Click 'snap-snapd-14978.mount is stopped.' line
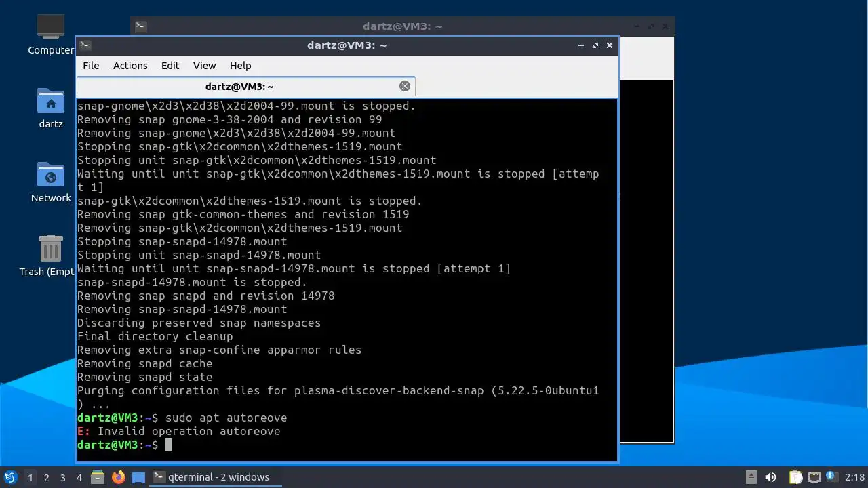Viewport: 868px width, 488px height. tap(192, 282)
